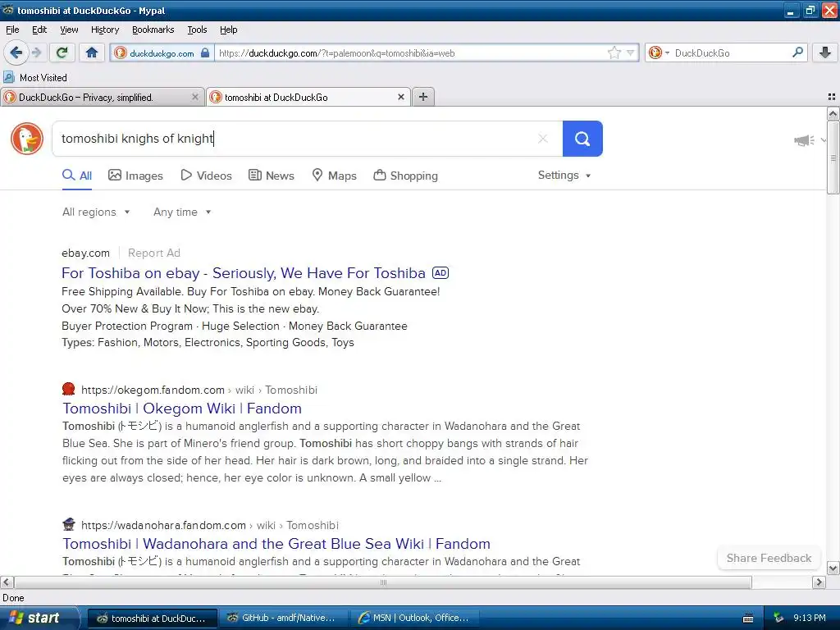Click the search bar magnifier icon
The width and height of the screenshot is (840, 630).
click(797, 52)
